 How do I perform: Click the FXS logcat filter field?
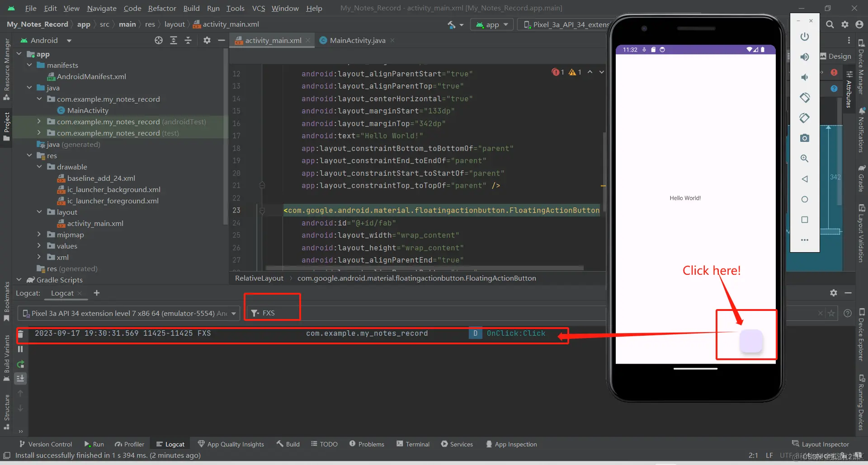[272, 313]
